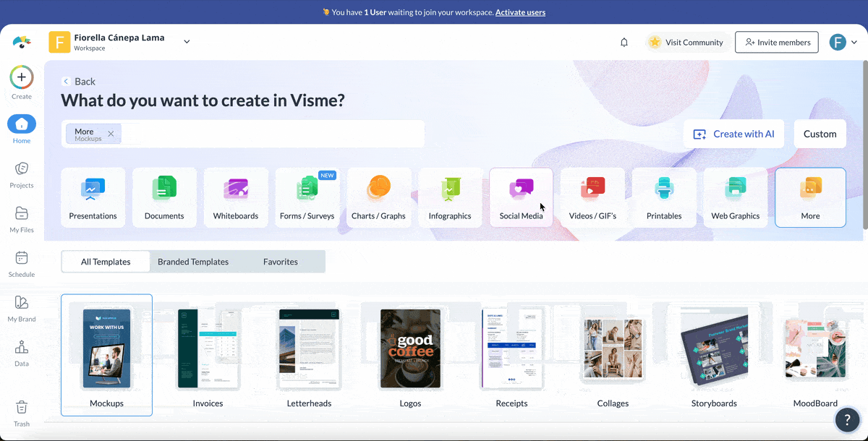This screenshot has width=868, height=441.
Task: Select the Forms / Surveys category
Action: (307, 197)
